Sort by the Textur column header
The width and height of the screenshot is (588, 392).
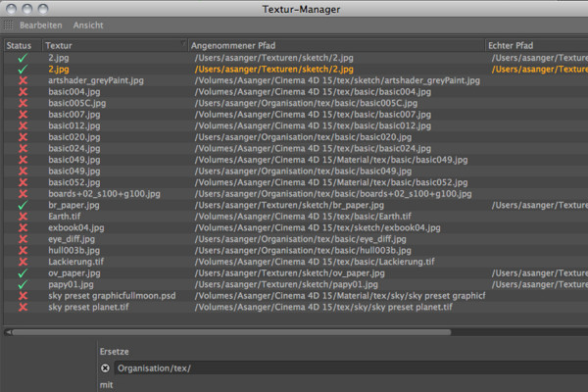59,45
